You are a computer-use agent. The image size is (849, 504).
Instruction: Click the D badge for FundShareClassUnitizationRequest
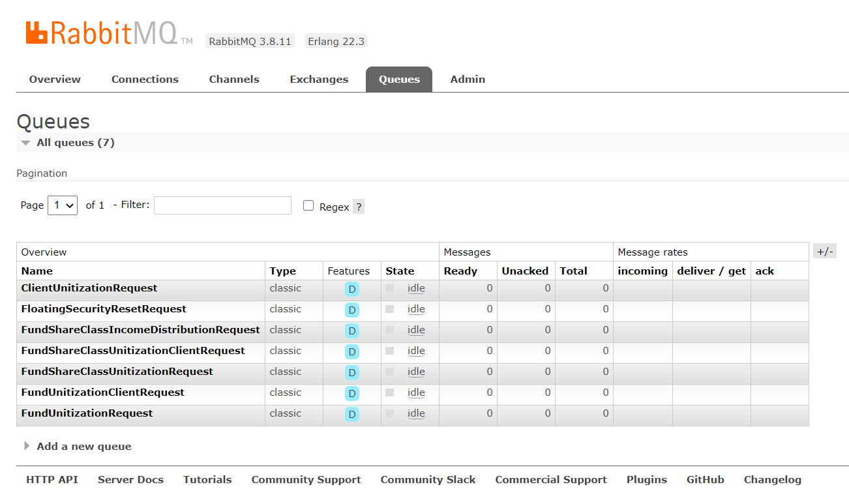coord(352,373)
